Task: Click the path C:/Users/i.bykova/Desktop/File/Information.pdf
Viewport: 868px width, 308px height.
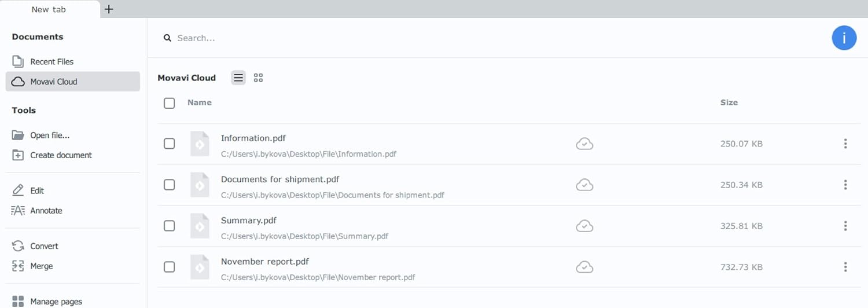Action: pyautogui.click(x=309, y=155)
